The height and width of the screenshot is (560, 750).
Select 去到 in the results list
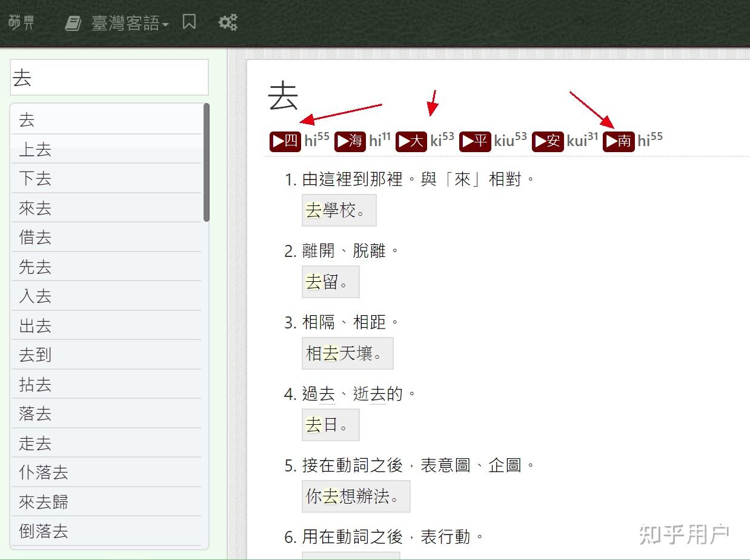click(106, 355)
